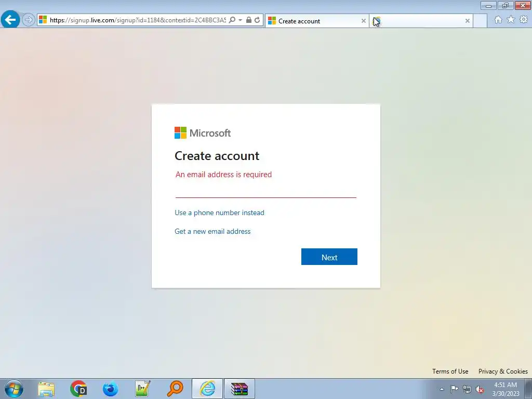Click the Show desktop strip button
This screenshot has height=399, width=532.
tap(528, 389)
